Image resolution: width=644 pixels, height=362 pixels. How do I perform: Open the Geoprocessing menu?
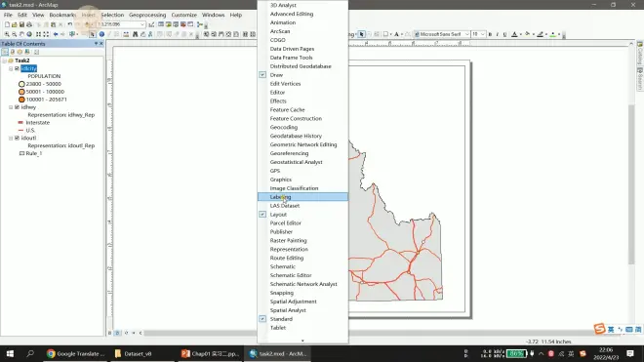coord(147,15)
